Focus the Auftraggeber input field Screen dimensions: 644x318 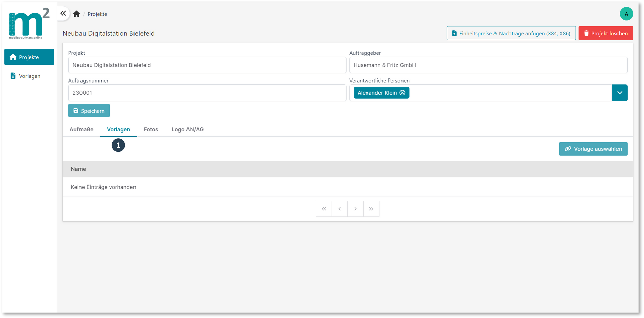tap(488, 65)
